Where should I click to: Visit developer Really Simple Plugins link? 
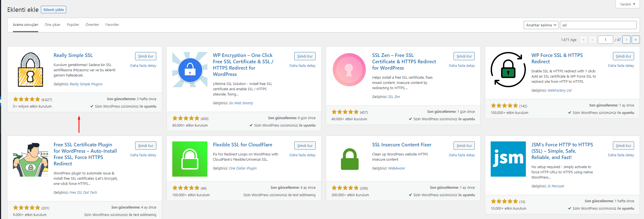pos(86,84)
